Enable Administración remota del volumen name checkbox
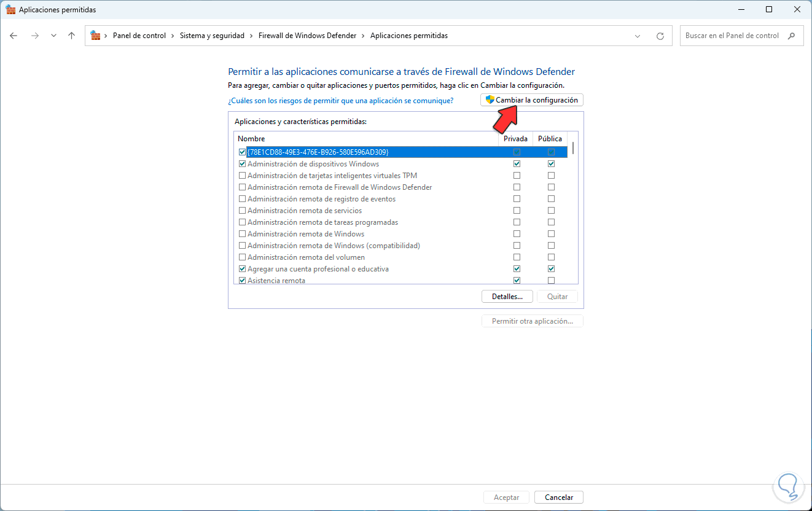Screen dimensions: 812x511 242,257
